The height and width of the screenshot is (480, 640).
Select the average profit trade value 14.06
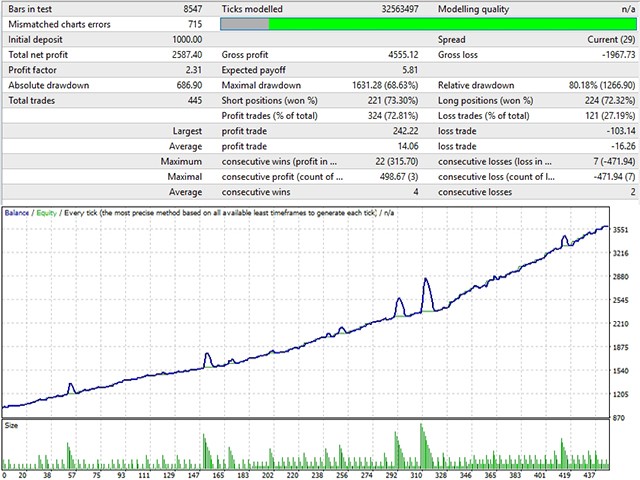point(408,146)
